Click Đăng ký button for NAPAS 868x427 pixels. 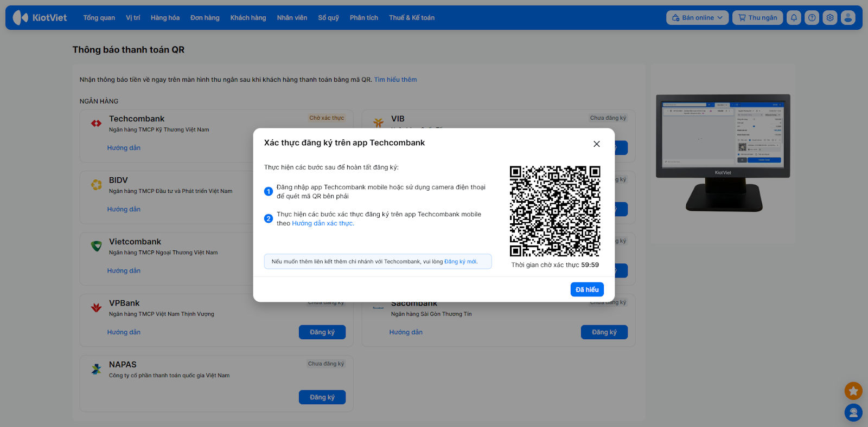(x=322, y=397)
